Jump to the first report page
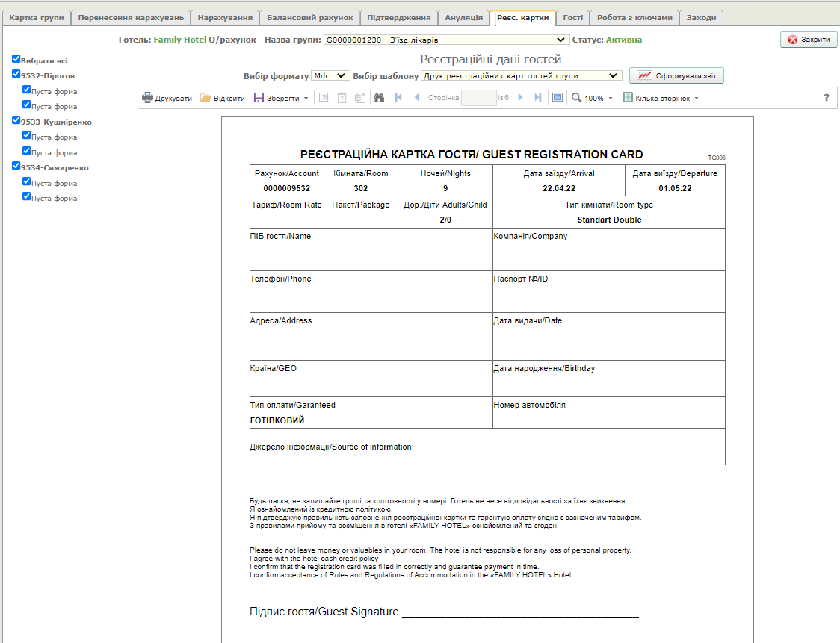Image resolution: width=840 pixels, height=643 pixels. (x=398, y=98)
